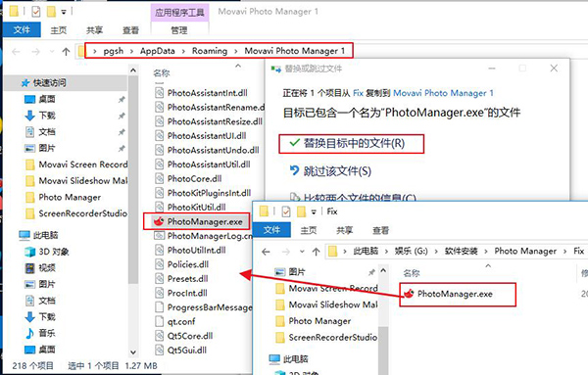Open ScreenRecorderStudio folder in the Movavi Photo Manager 1 window sidebar

(83, 213)
